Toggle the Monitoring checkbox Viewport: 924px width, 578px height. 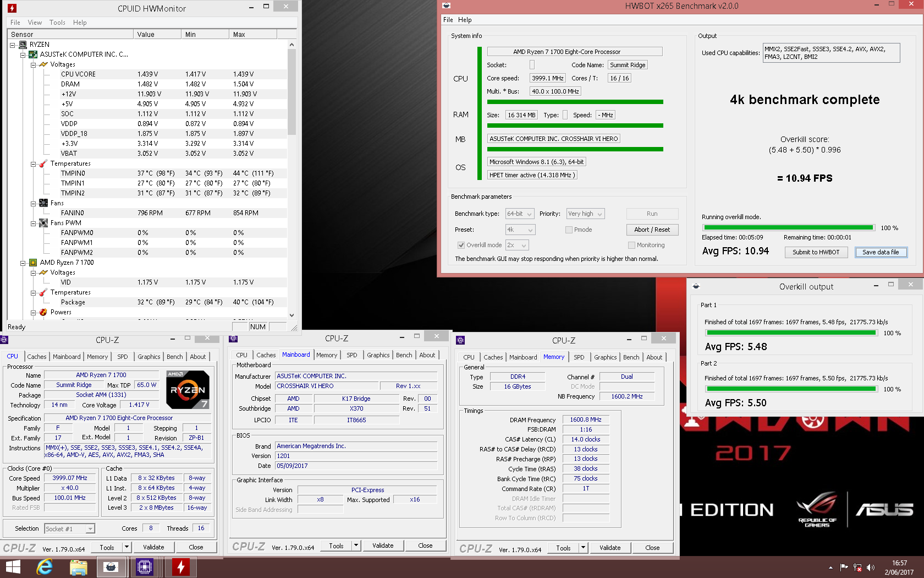(631, 246)
